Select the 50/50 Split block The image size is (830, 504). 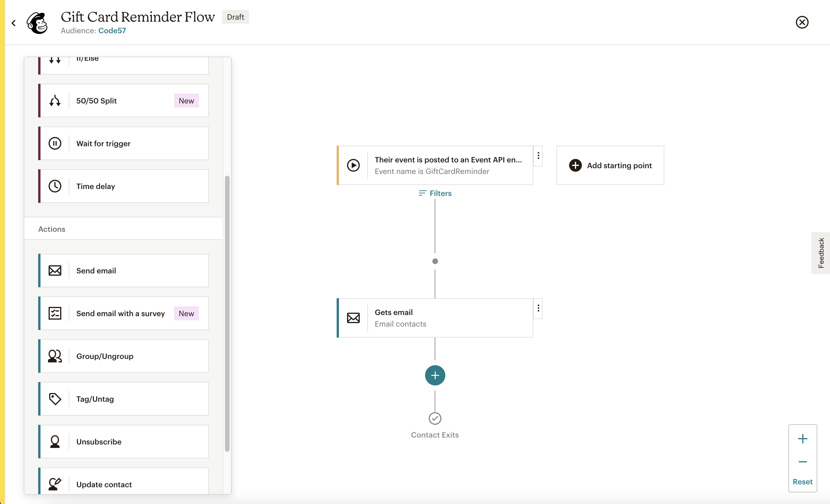coord(123,101)
